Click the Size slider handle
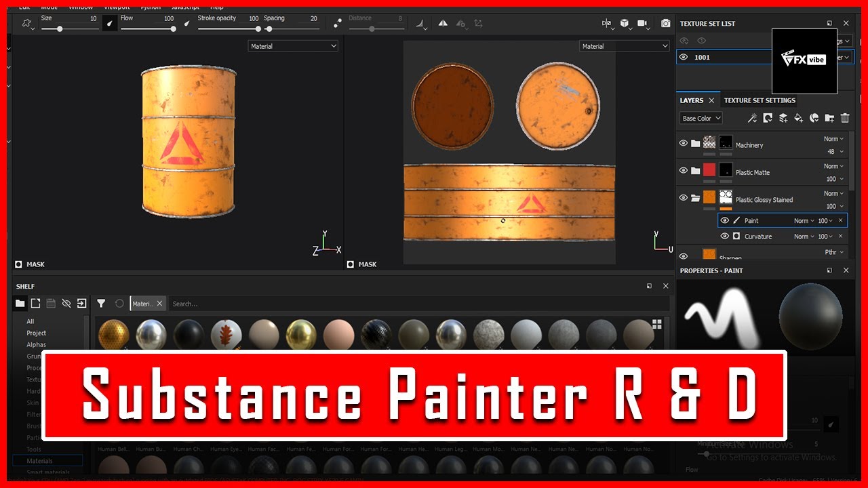 click(x=60, y=28)
